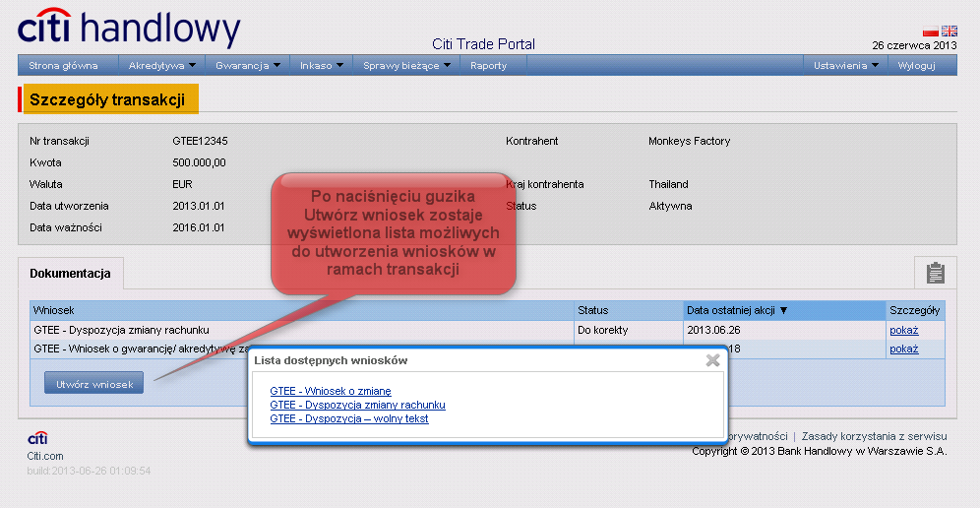This screenshot has width=980, height=508.
Task: Expand the Inkaso menu
Action: [321, 65]
